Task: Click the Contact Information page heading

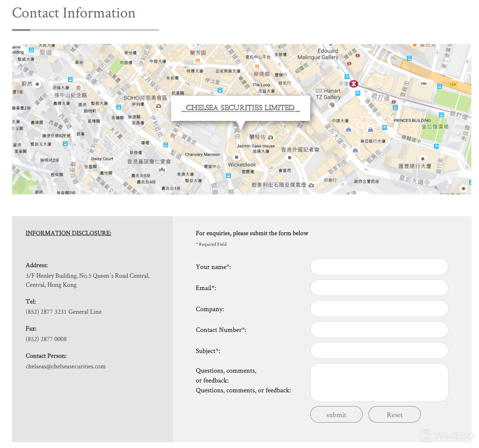Action: (74, 13)
